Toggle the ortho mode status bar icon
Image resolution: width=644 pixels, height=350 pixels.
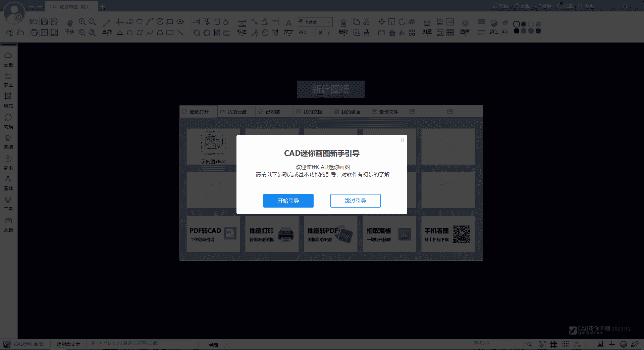click(588, 344)
